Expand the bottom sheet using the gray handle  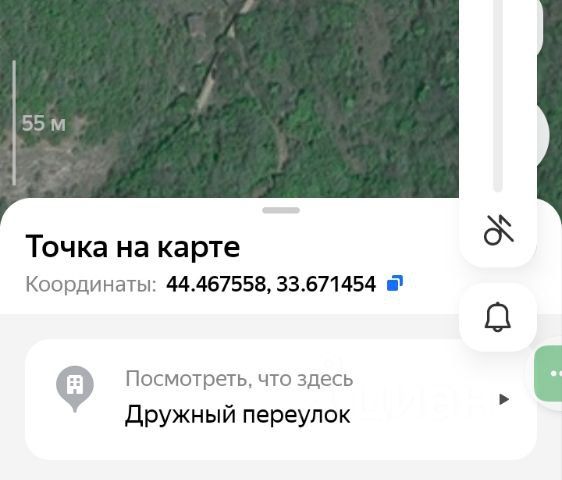[x=281, y=210]
